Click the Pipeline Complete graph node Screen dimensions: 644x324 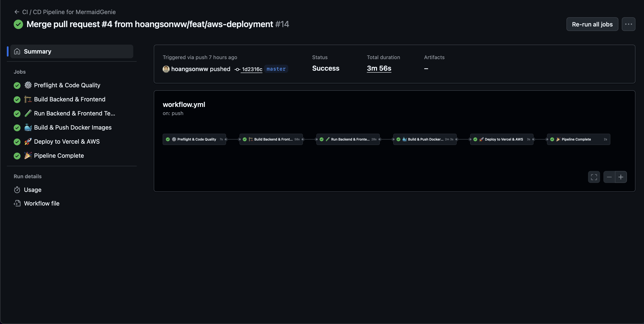click(578, 139)
